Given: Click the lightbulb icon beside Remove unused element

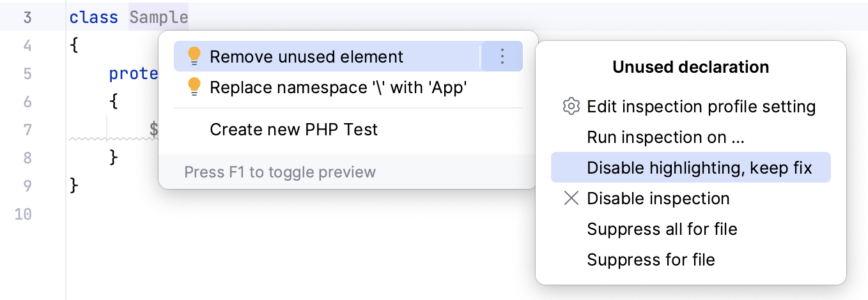Looking at the screenshot, I should coord(194,57).
